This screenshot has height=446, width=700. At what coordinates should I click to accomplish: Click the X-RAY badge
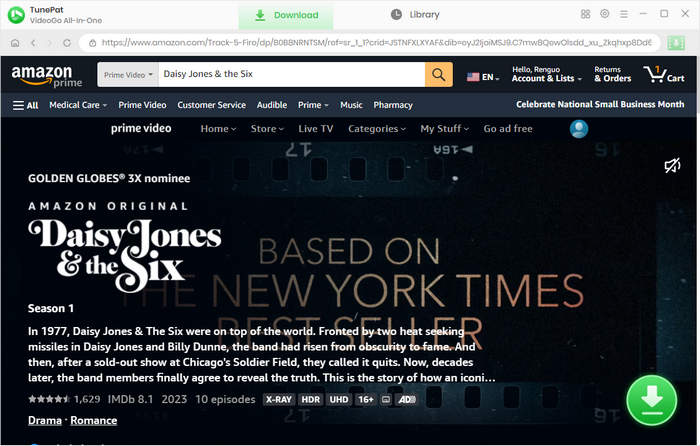279,400
